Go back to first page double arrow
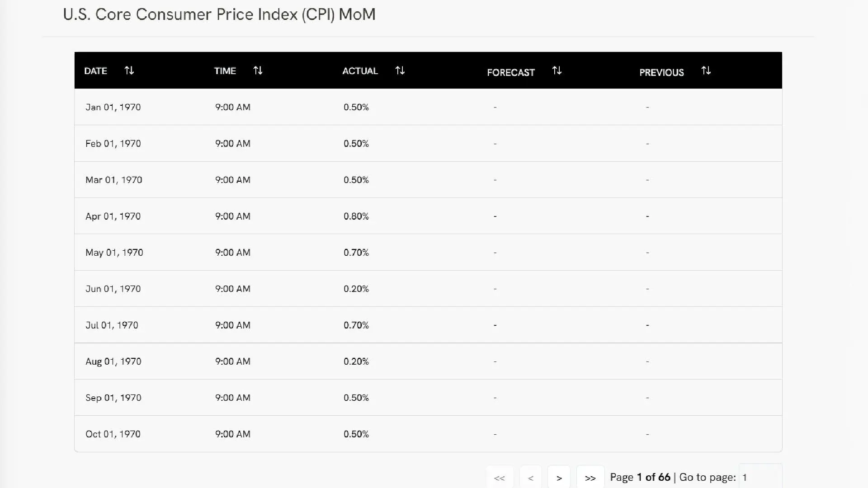 point(500,478)
